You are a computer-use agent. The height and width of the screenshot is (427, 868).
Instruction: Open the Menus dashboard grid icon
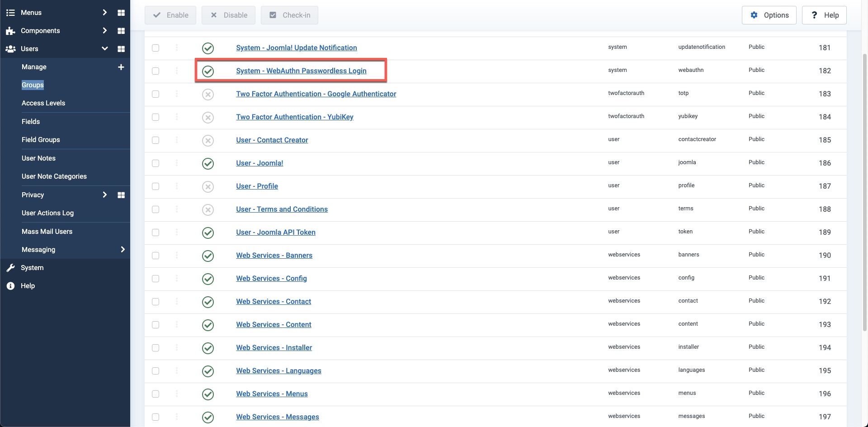click(x=121, y=13)
